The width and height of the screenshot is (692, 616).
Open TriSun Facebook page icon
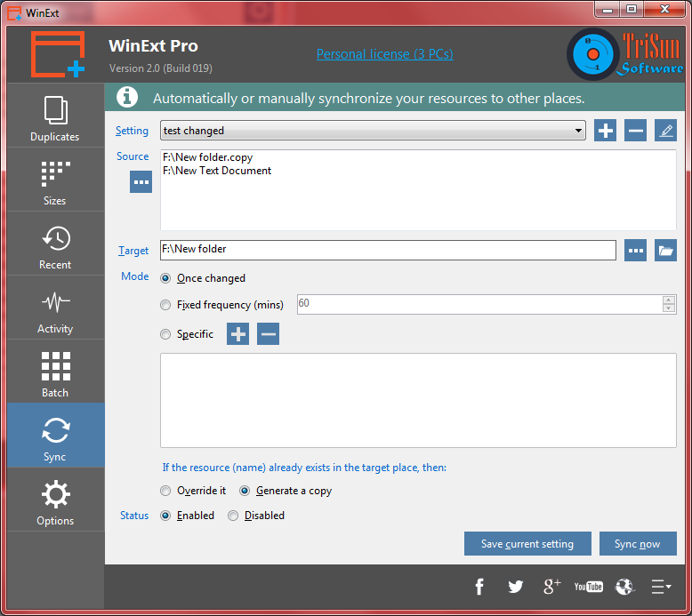479,587
